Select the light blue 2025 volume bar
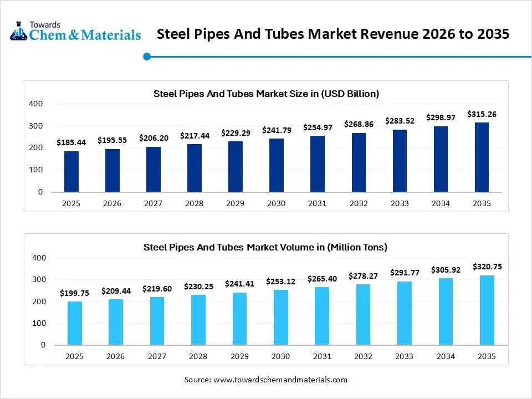This screenshot has height=399, width=532. coord(75,323)
